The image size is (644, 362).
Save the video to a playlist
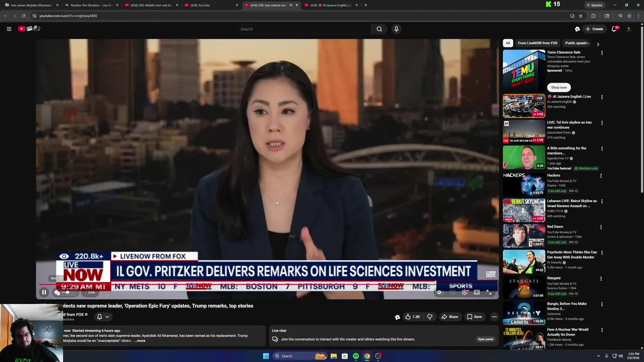[x=474, y=317]
